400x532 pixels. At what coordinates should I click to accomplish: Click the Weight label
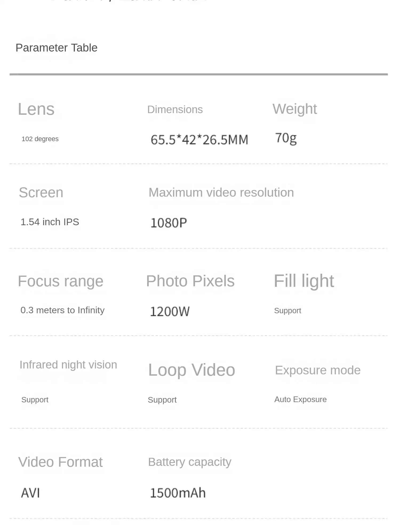click(295, 109)
